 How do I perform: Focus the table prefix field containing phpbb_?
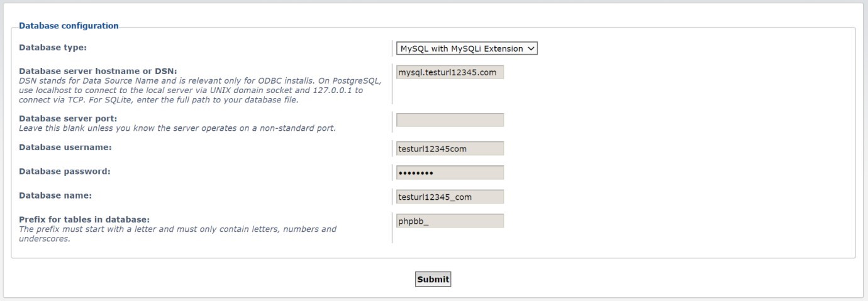pyautogui.click(x=450, y=221)
